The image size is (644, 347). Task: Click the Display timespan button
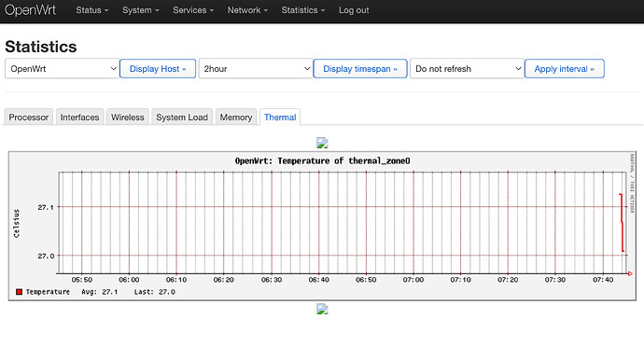point(360,69)
